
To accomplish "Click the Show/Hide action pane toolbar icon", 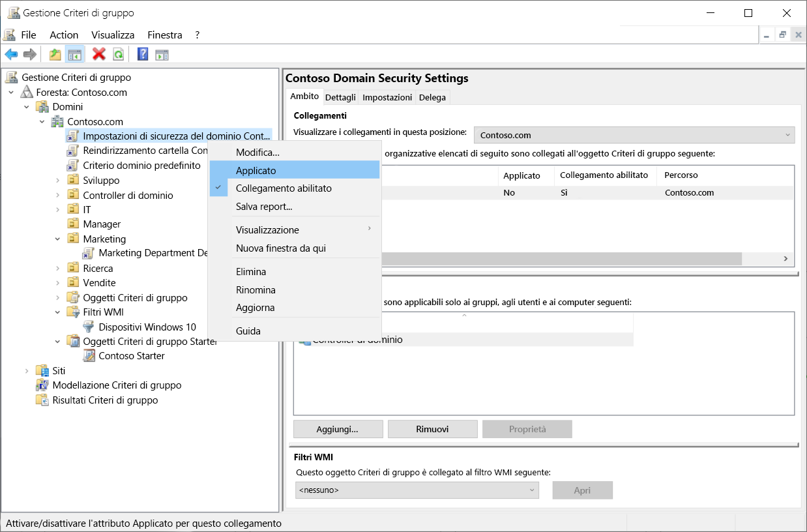I will (x=162, y=54).
